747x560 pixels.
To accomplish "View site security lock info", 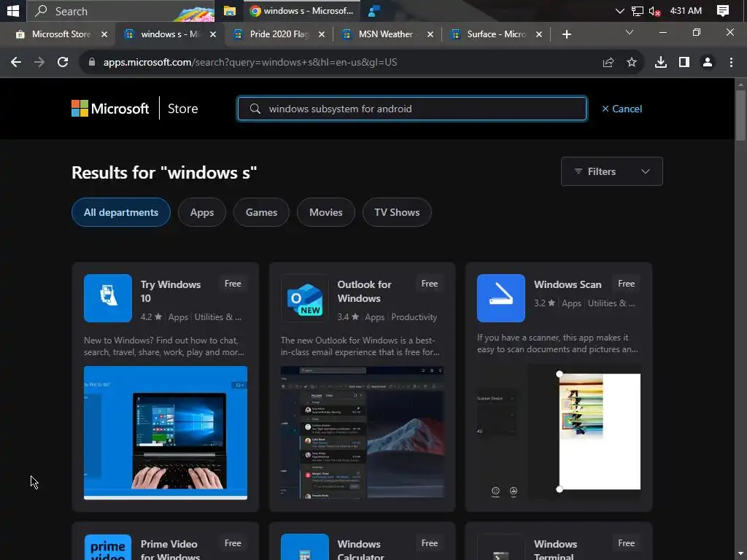I will click(92, 62).
